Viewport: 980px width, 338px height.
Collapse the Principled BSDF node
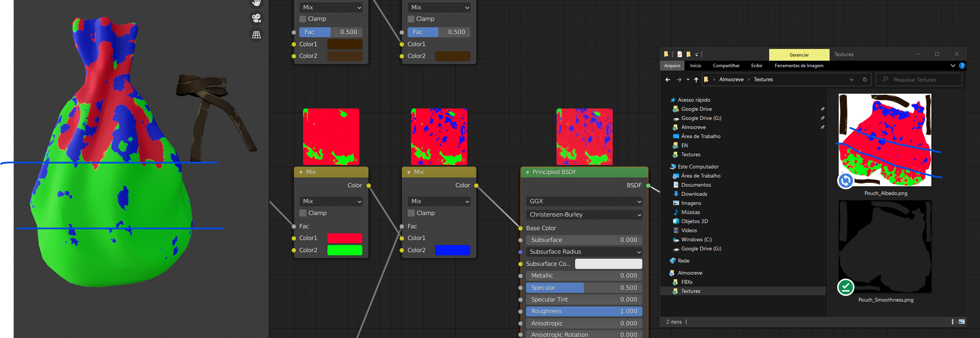pos(528,173)
